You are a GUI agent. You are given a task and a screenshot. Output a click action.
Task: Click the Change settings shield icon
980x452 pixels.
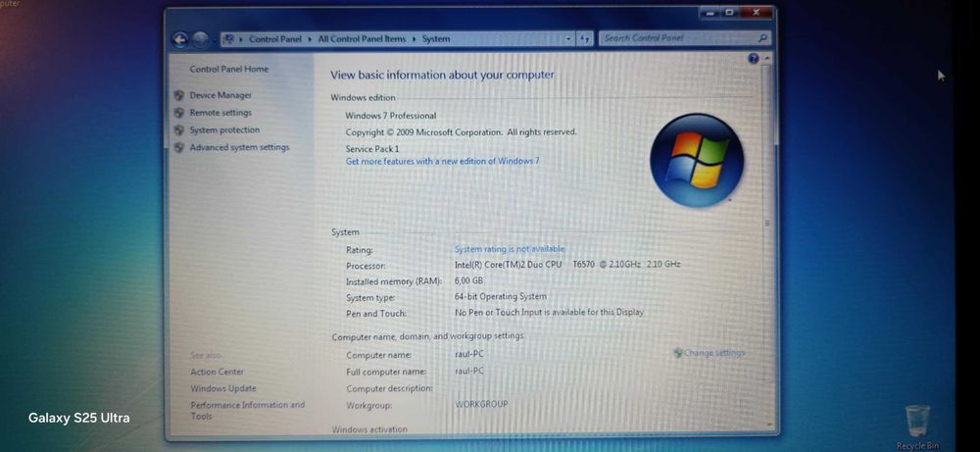click(x=678, y=353)
